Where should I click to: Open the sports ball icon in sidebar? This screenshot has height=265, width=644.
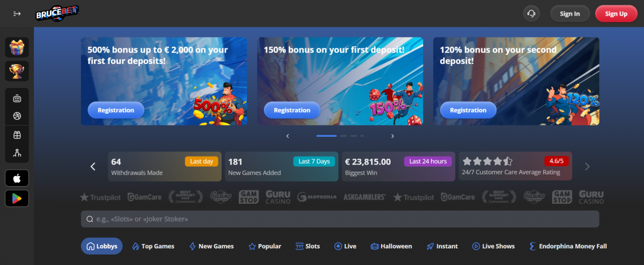[17, 115]
